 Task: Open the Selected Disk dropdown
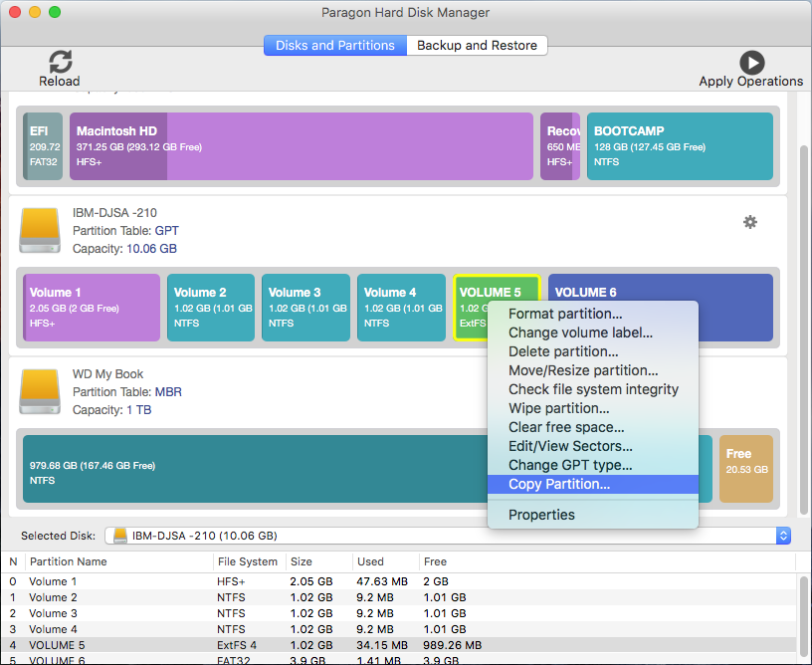[x=448, y=536]
